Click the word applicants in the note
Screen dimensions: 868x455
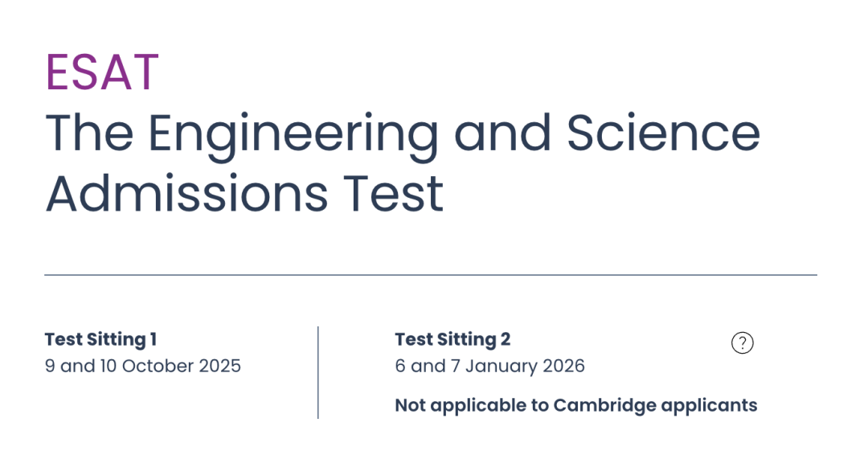point(709,407)
